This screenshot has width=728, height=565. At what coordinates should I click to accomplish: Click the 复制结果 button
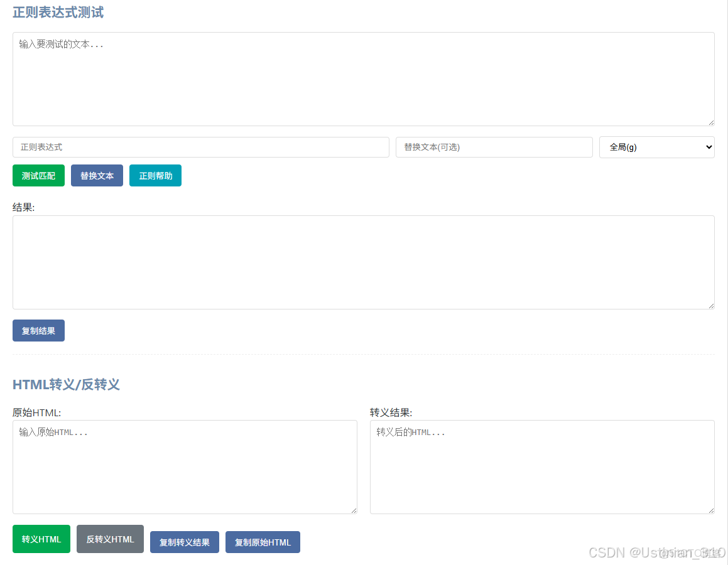pos(38,330)
